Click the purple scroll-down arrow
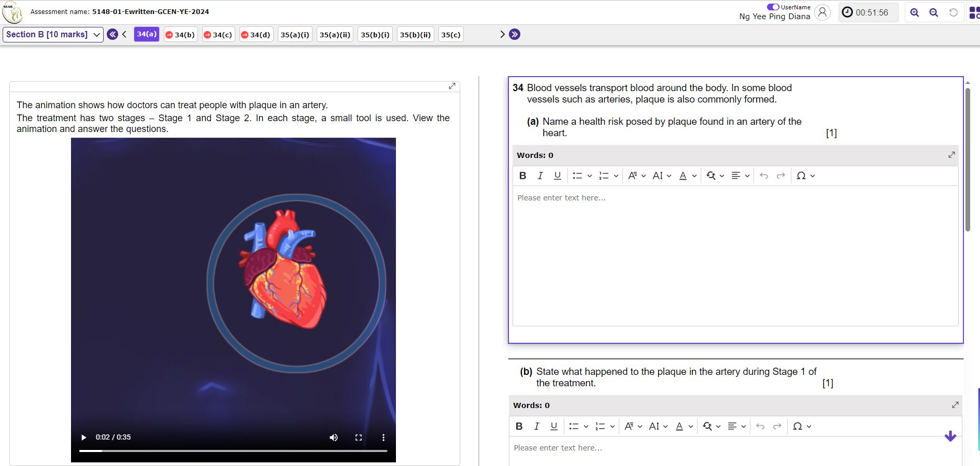 [950, 436]
